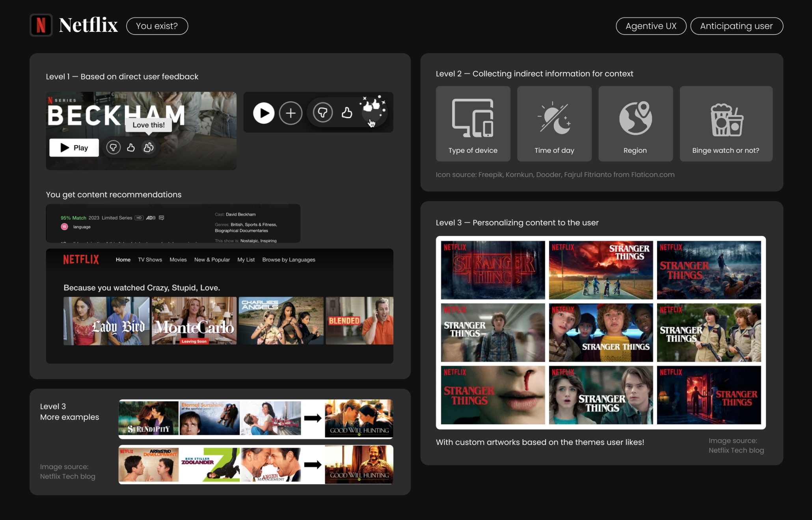Click the You exist? pill button
This screenshot has width=812, height=520.
(157, 26)
